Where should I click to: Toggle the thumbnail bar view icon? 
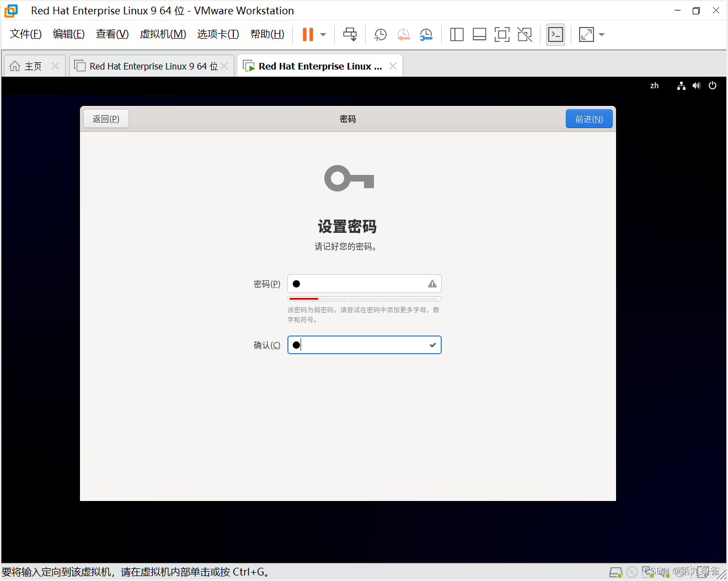point(479,35)
